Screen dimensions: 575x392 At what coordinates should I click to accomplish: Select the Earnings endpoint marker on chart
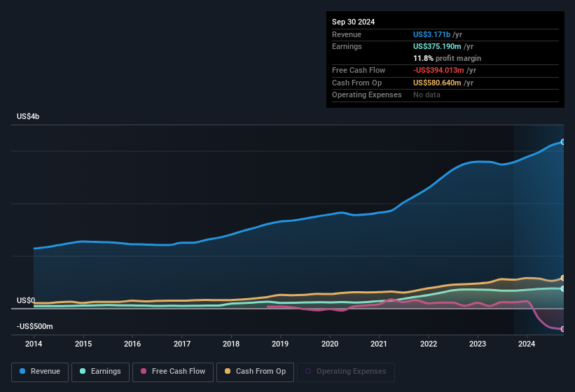[563, 288]
